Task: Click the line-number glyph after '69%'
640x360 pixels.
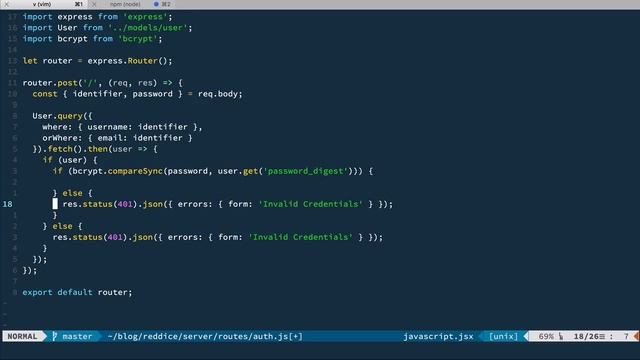Action: [561, 336]
